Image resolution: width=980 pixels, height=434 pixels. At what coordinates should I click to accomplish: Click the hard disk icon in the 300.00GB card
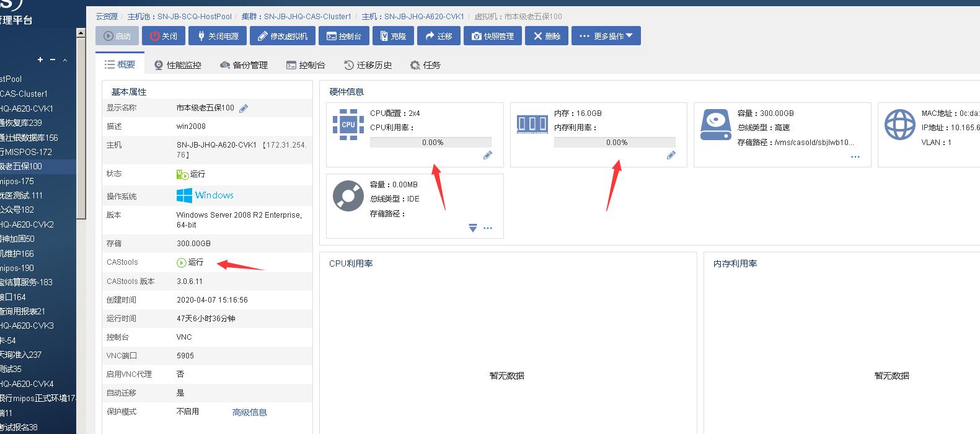[715, 125]
